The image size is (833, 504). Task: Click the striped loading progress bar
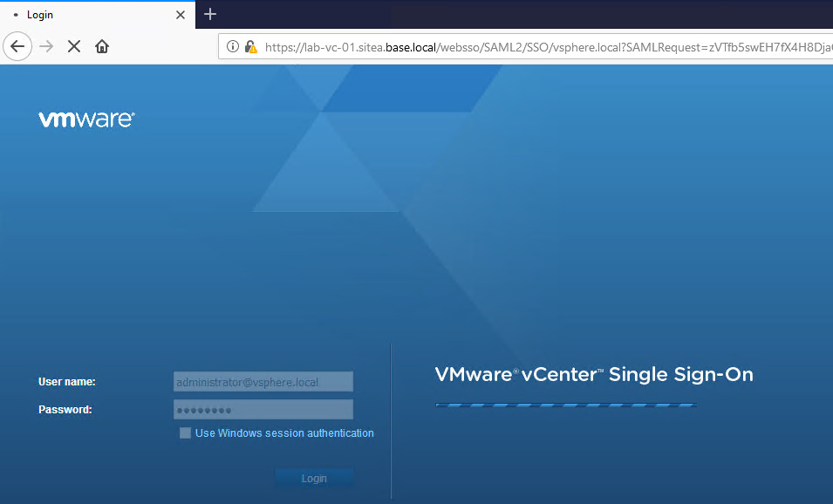565,405
